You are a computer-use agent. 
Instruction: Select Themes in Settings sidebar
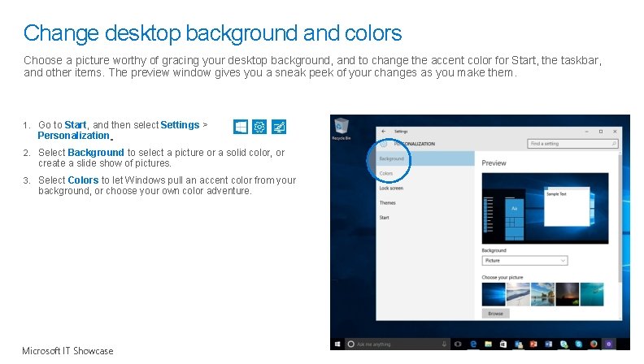pyautogui.click(x=425, y=203)
